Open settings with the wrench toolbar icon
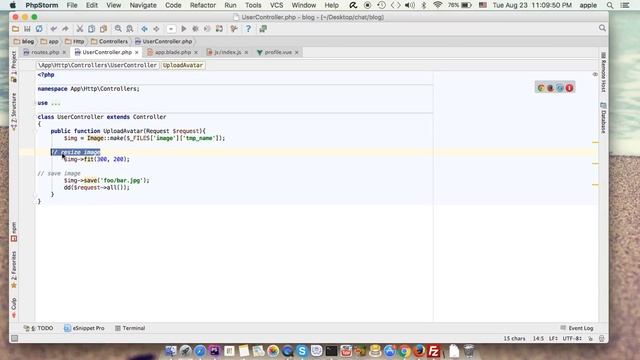Image resolution: width=640 pixels, height=360 pixels. click(234, 29)
